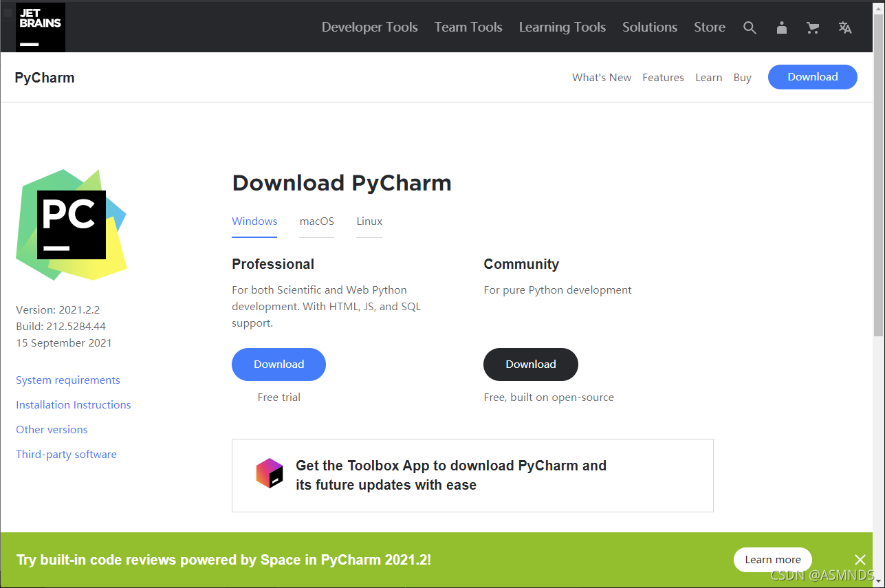The image size is (885, 588).
Task: Open the account profile icon
Action: (x=781, y=28)
